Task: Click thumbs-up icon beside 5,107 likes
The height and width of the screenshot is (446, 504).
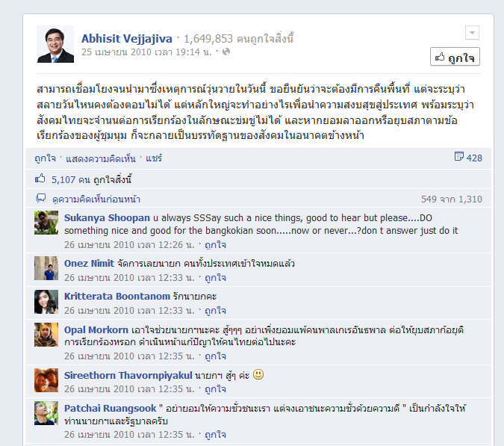Action: [40, 179]
